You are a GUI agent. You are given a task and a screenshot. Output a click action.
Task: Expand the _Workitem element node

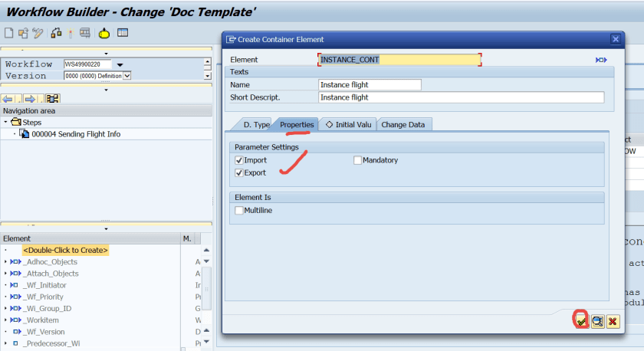[x=6, y=320]
